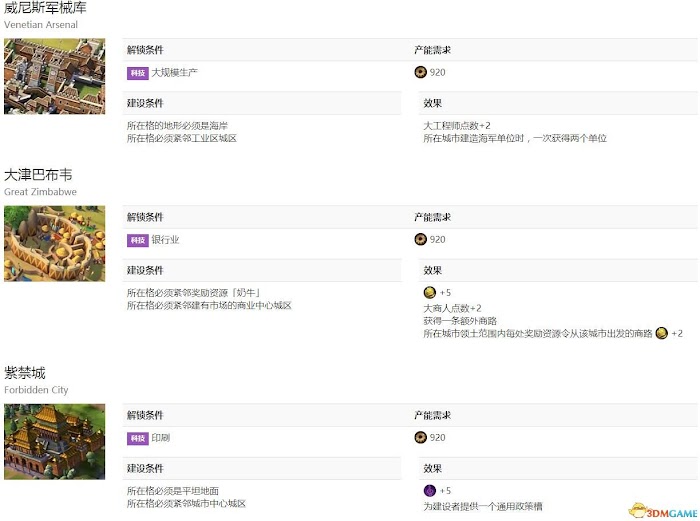700x521 pixels.
Task: Click 大工程师点数+2 effect line
Action: 457,125
